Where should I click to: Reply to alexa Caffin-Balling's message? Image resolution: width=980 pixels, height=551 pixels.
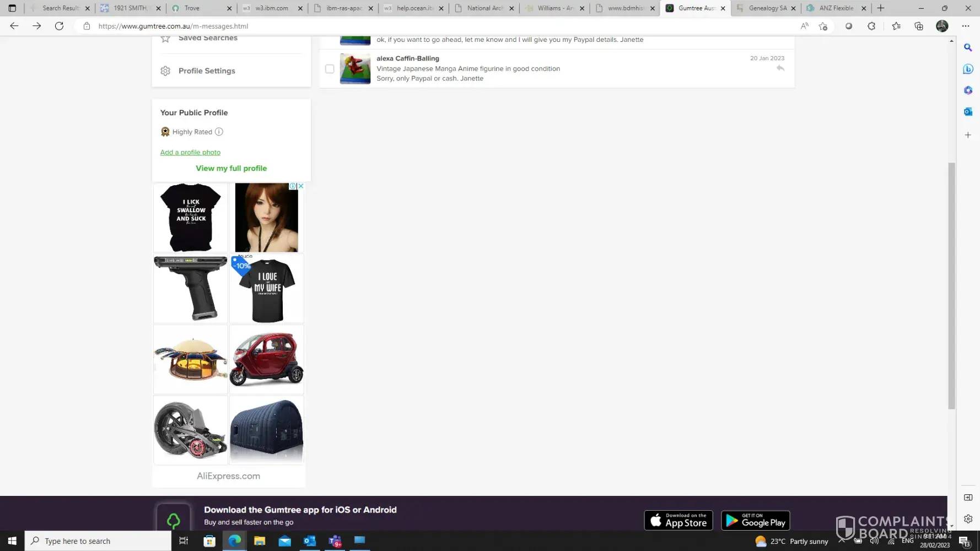780,68
